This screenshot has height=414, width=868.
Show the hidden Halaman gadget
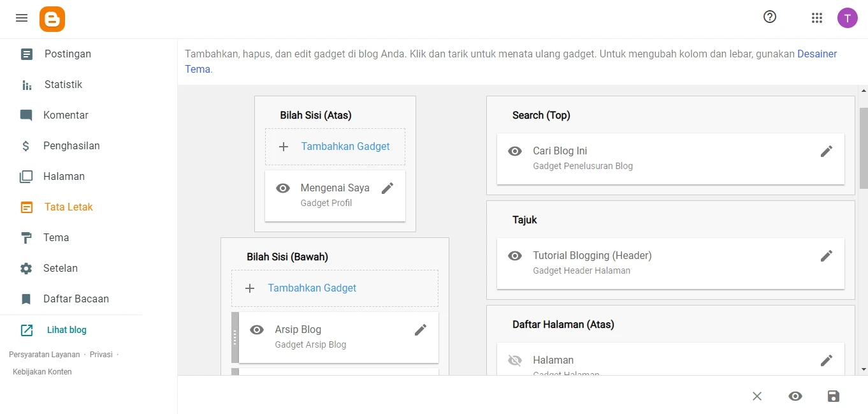pos(515,360)
